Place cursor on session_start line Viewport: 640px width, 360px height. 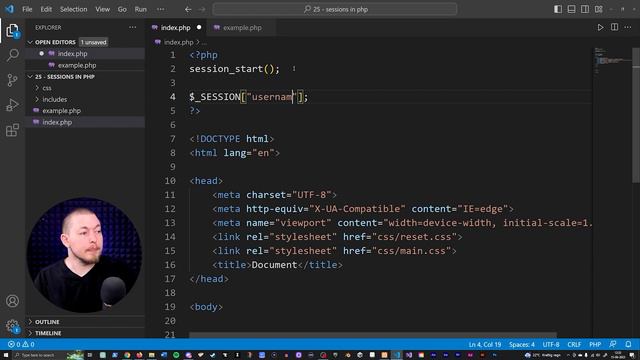click(234, 69)
